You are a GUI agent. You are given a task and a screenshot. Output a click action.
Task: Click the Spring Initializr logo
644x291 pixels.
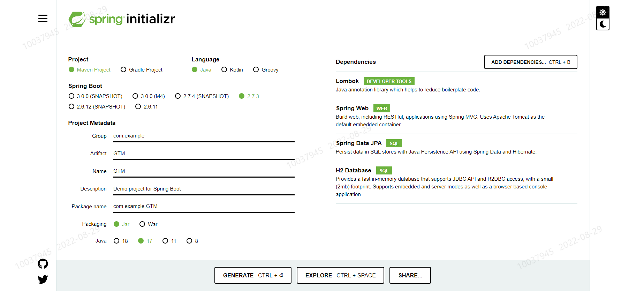coord(122,19)
